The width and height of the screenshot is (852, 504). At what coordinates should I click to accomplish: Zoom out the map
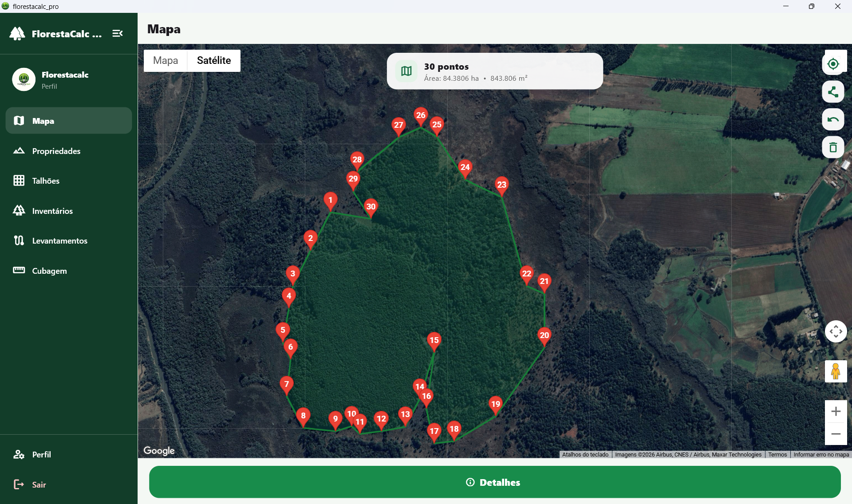point(836,434)
